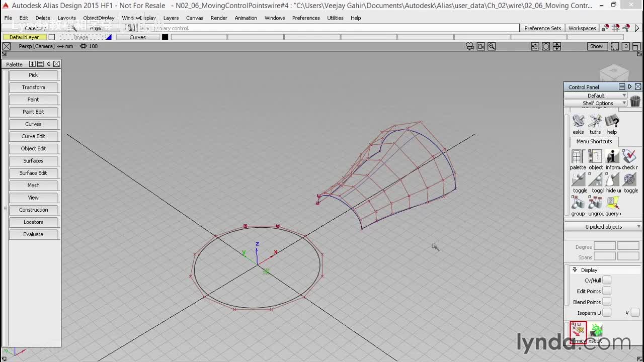Screen dimensions: 644x362
Task: Open the Shelf Options dropdown
Action: tap(598, 103)
